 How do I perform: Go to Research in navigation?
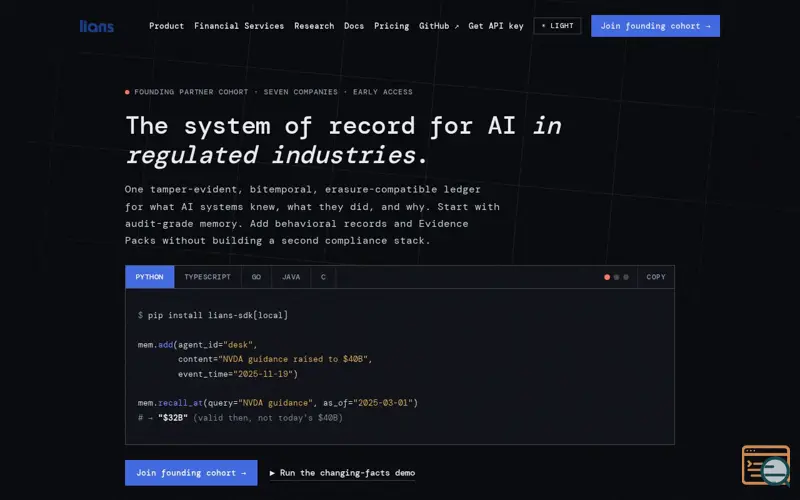[314, 26]
